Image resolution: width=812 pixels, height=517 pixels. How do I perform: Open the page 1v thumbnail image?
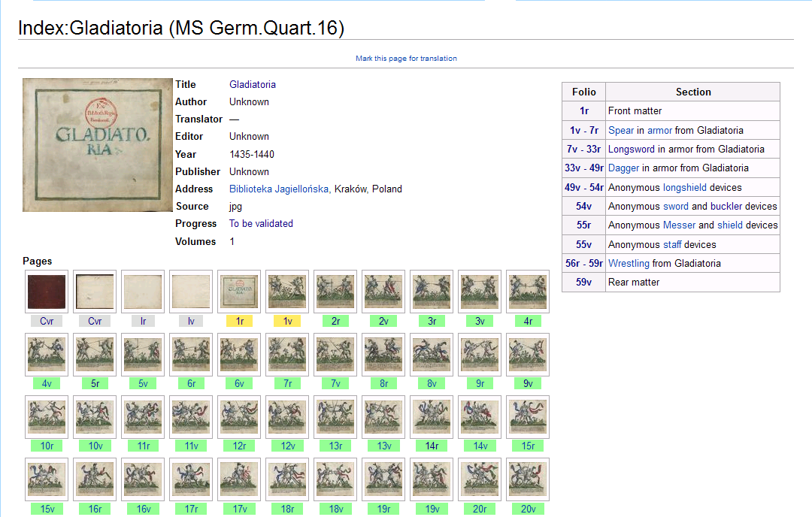[287, 292]
